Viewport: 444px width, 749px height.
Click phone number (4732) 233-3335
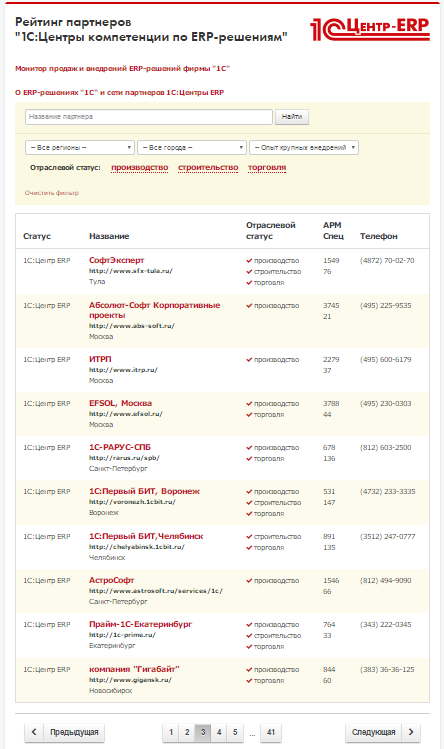(388, 491)
